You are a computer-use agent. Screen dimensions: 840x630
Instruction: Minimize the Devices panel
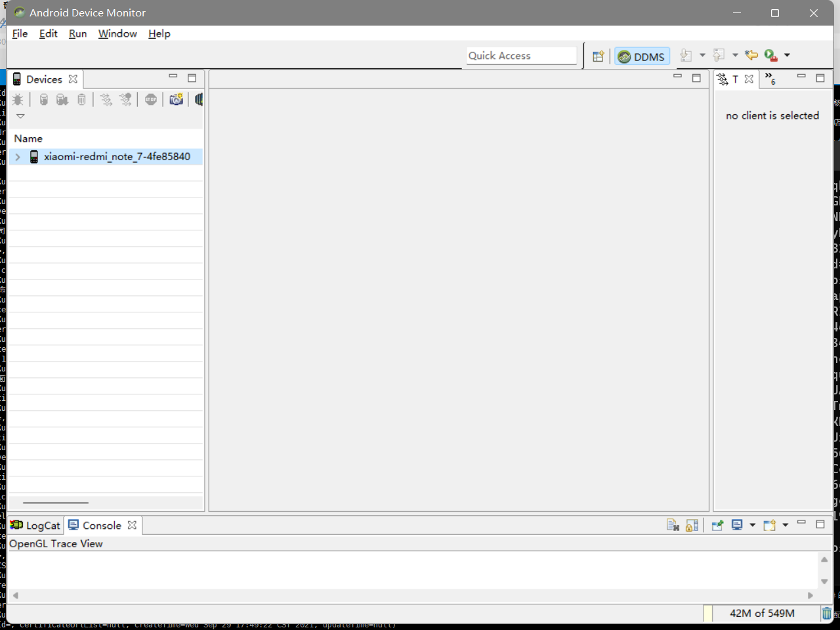point(173,77)
